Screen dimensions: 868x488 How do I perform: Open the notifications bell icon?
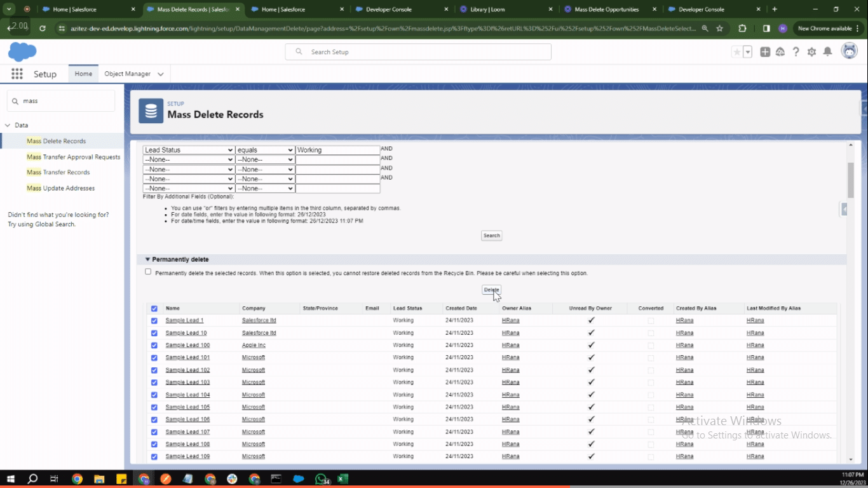pos(827,52)
